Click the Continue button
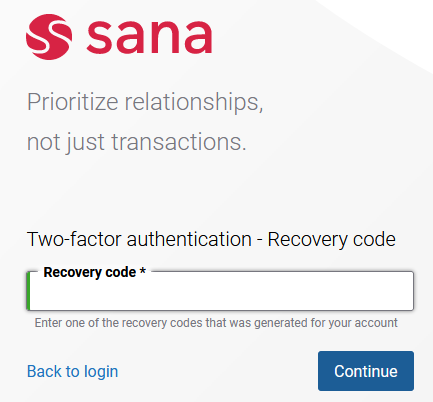The height and width of the screenshot is (402, 433). pyautogui.click(x=366, y=371)
